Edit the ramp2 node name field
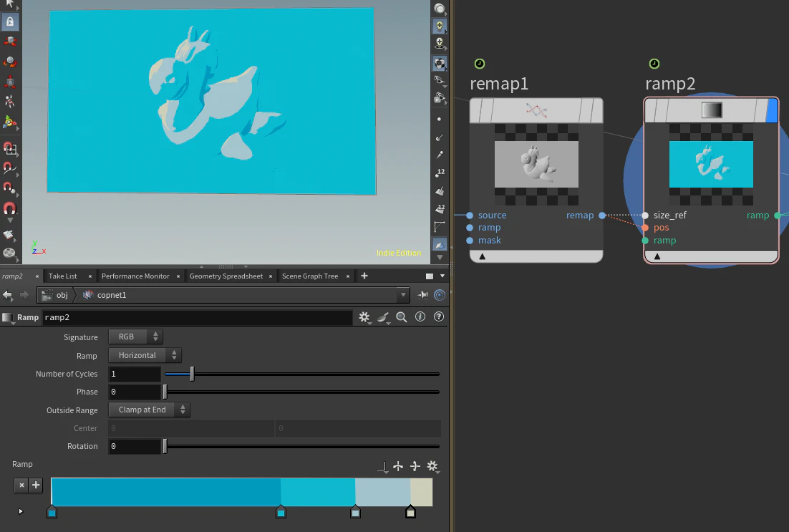 [x=198, y=317]
